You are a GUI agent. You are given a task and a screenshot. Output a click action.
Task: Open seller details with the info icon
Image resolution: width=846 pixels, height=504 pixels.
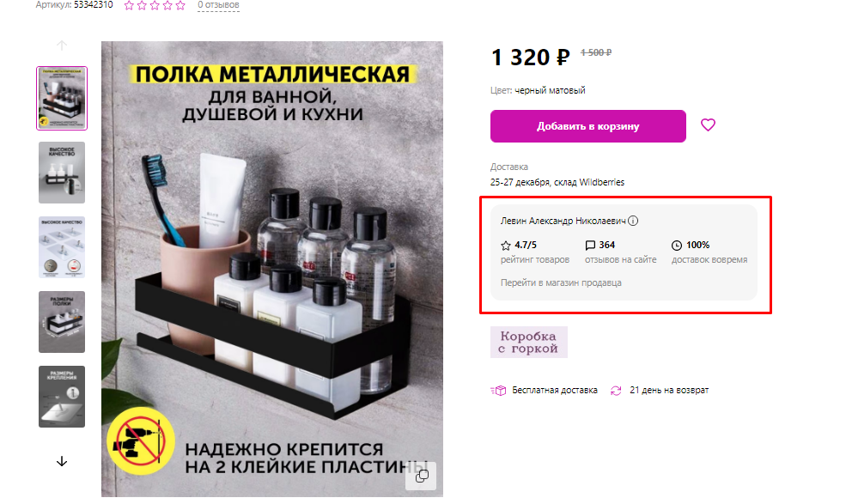pos(633,221)
